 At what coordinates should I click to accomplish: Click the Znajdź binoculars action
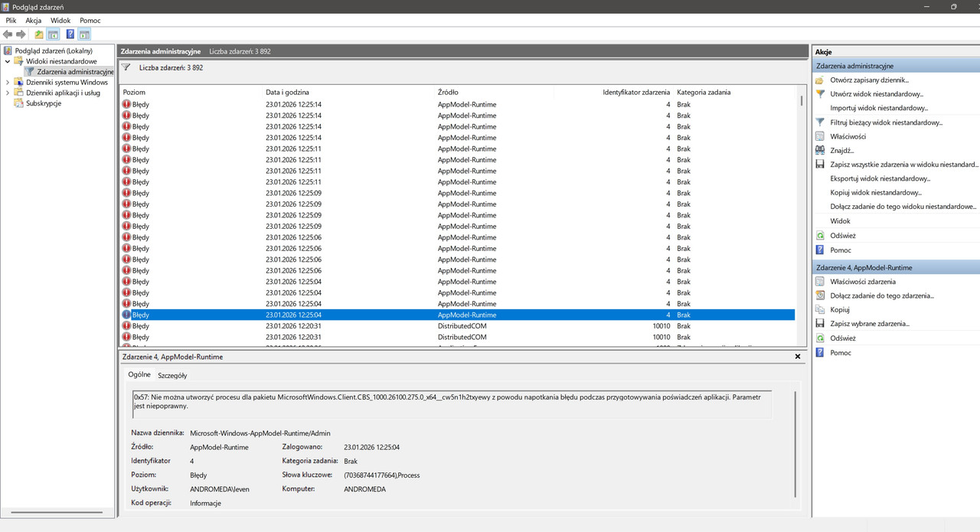tap(842, 150)
